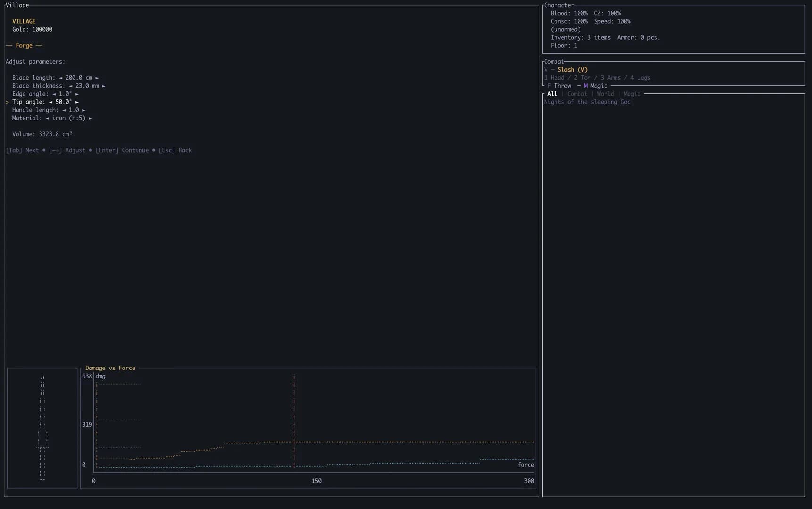Viewport: 812px width, 509px height.
Task: Decrease Blade thickness with left arrow
Action: click(71, 86)
